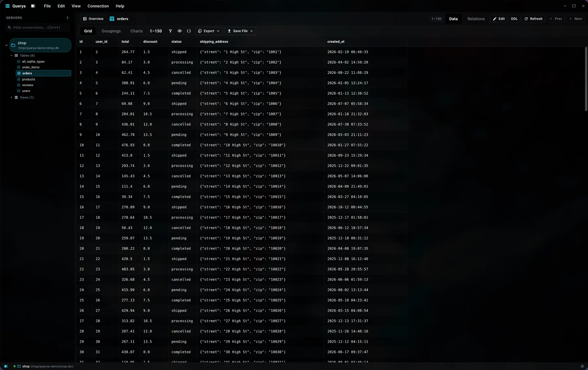Click the vertical scrollbar of data grid
588x370 pixels.
click(586, 78)
